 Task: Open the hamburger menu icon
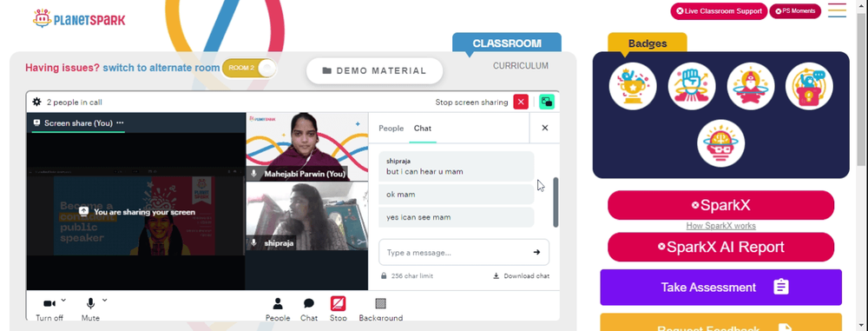(837, 10)
